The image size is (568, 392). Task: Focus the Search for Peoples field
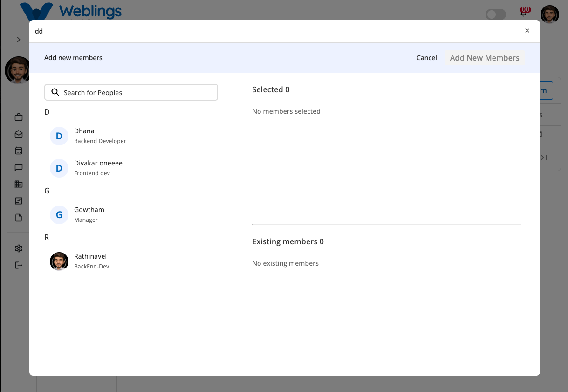pos(131,92)
